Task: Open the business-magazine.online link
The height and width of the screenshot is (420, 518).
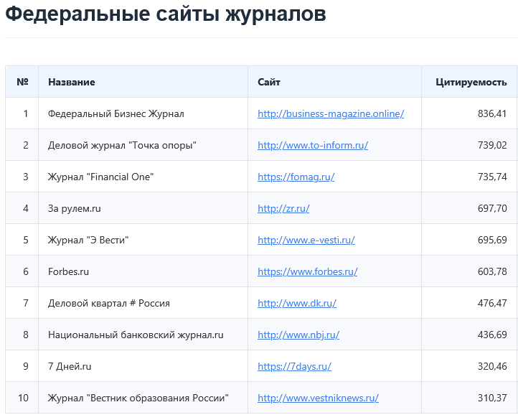Action: pyautogui.click(x=331, y=113)
